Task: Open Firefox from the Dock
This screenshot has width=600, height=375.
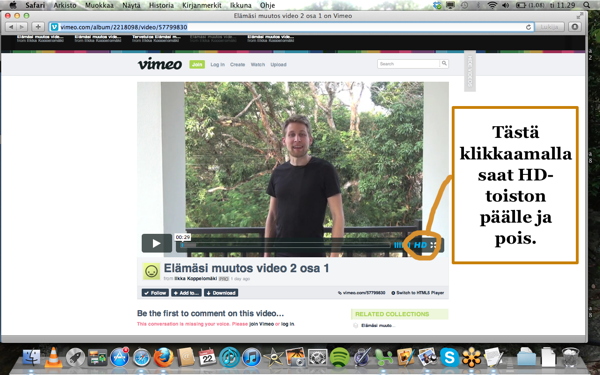Action: (163, 357)
